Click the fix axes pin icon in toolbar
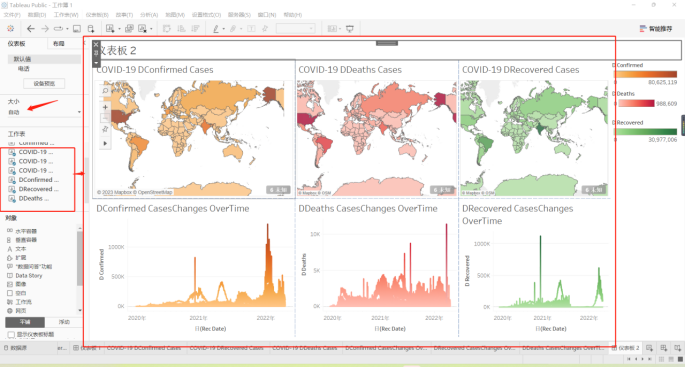The height and width of the screenshot is (368, 686). point(265,28)
